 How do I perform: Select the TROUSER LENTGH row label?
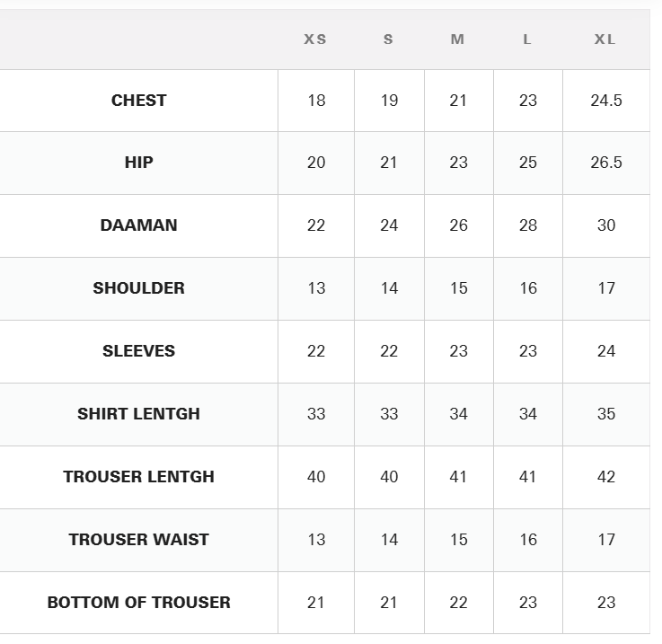coord(139,477)
